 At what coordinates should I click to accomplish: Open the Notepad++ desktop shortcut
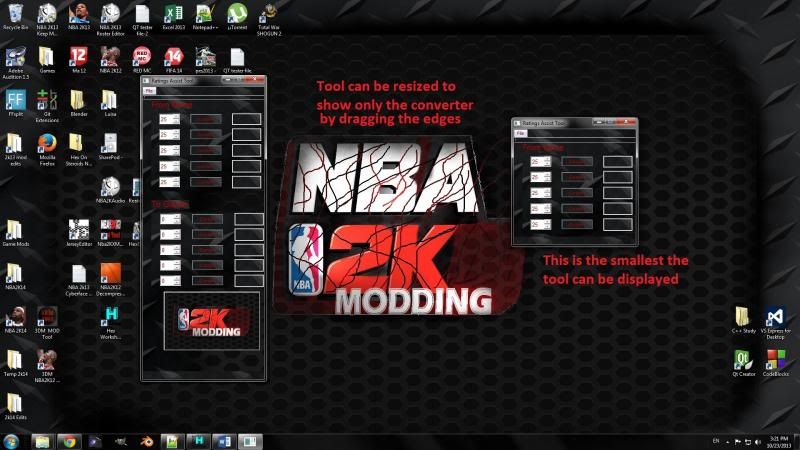[x=205, y=17]
